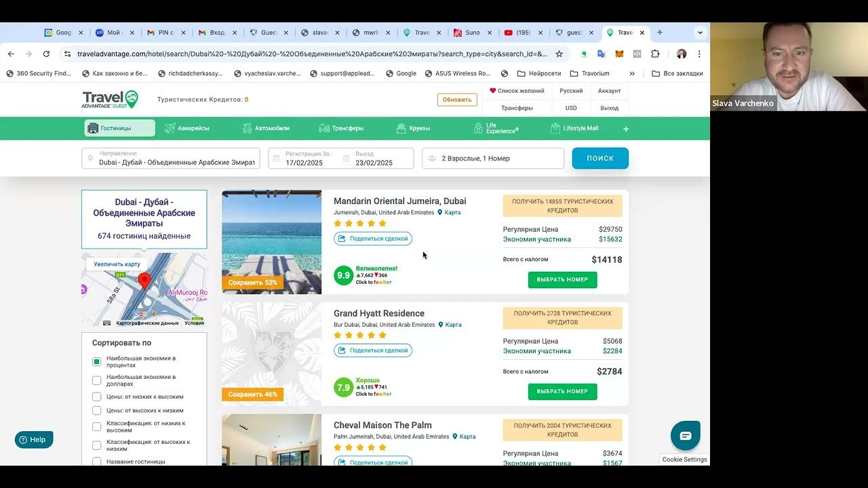The width and height of the screenshot is (868, 488).
Task: Open the chat bubble widget icon
Action: click(x=686, y=436)
